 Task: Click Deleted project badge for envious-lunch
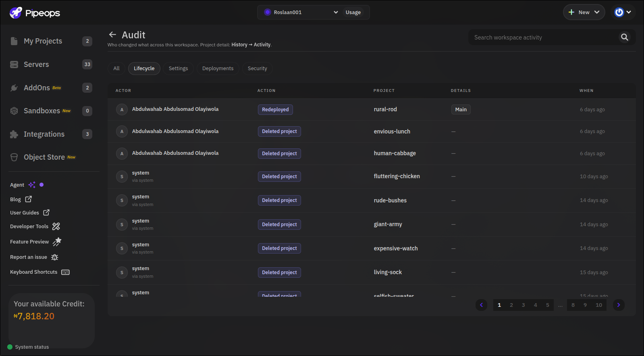(279, 131)
